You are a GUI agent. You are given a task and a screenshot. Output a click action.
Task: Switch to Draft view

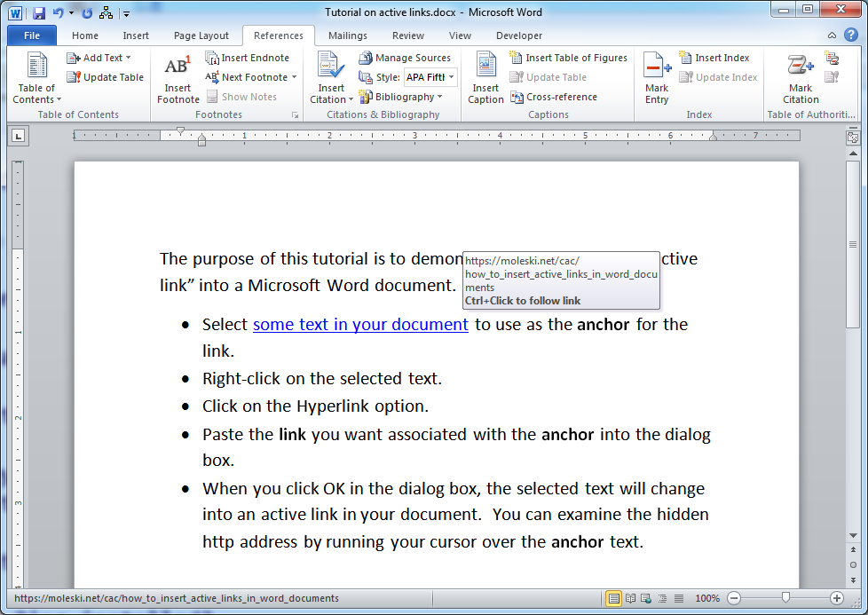coord(679,598)
